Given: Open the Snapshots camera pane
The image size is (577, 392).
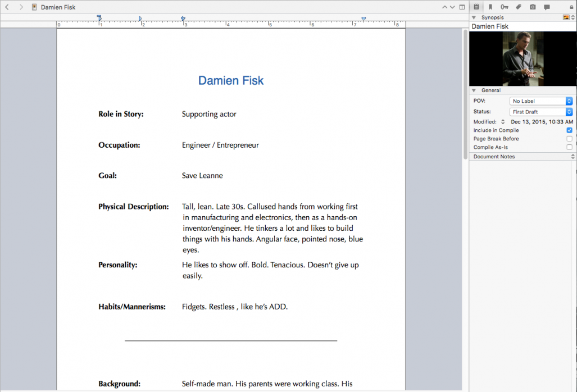Looking at the screenshot, I should pos(533,7).
